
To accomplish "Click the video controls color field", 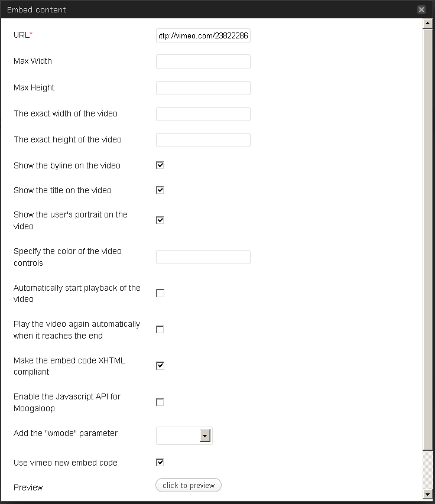I will [x=203, y=257].
